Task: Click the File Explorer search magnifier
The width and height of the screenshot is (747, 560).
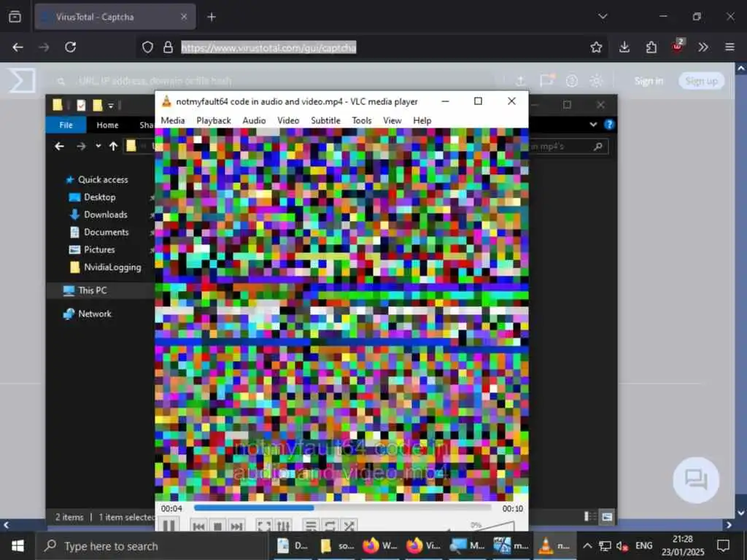Action: tap(598, 146)
